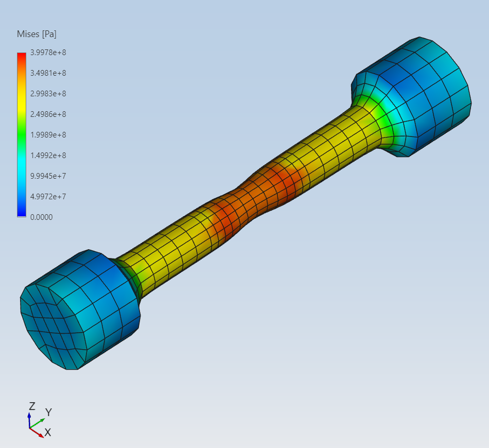Select the legend minimum value 0.0000

(x=42, y=217)
